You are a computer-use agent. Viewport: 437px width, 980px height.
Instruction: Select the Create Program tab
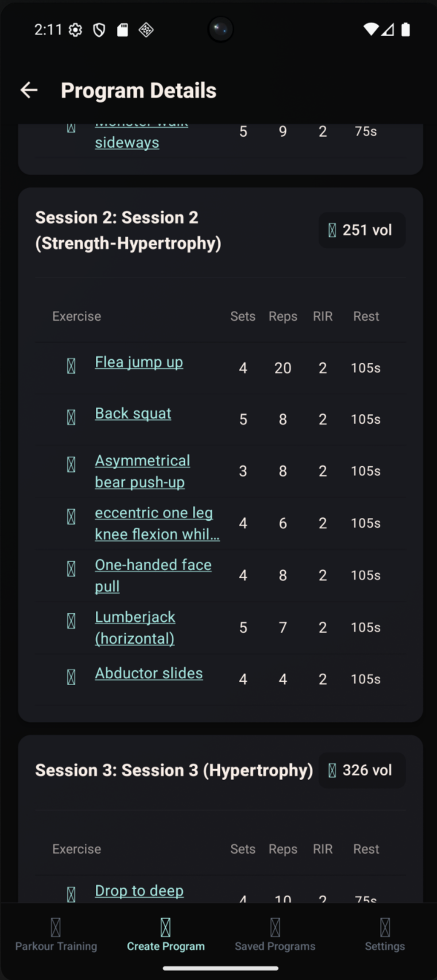click(x=165, y=935)
